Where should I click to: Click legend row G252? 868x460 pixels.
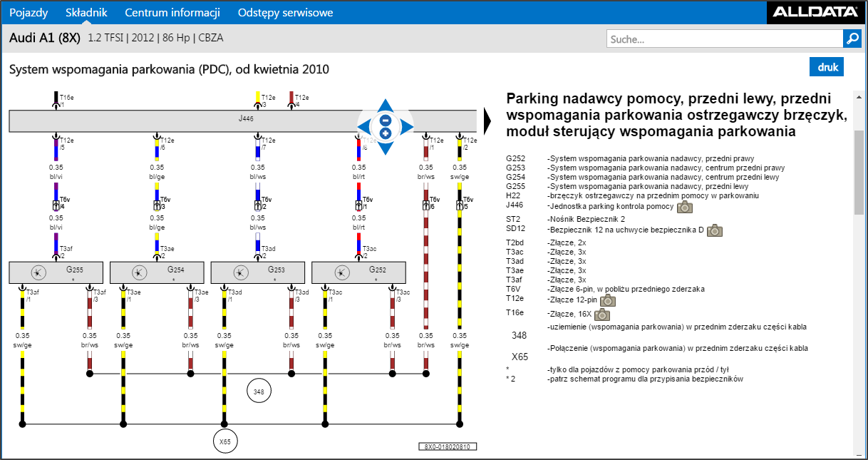click(x=630, y=158)
